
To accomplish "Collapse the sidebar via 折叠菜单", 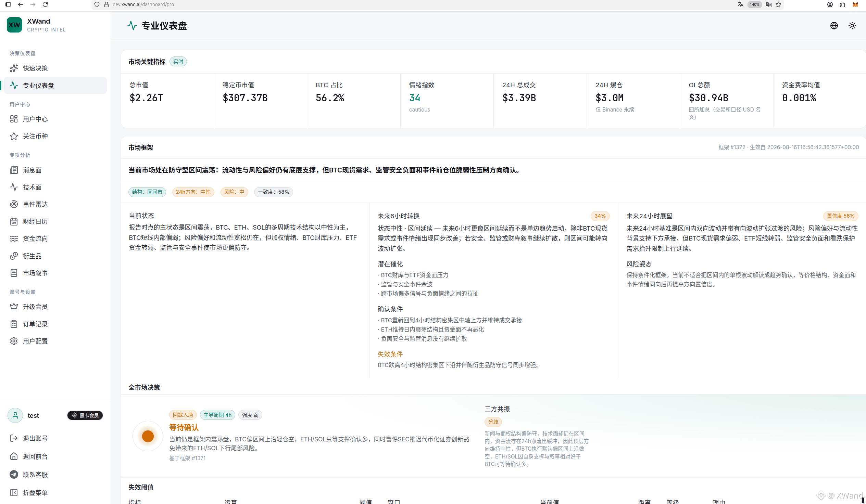I will pyautogui.click(x=55, y=493).
